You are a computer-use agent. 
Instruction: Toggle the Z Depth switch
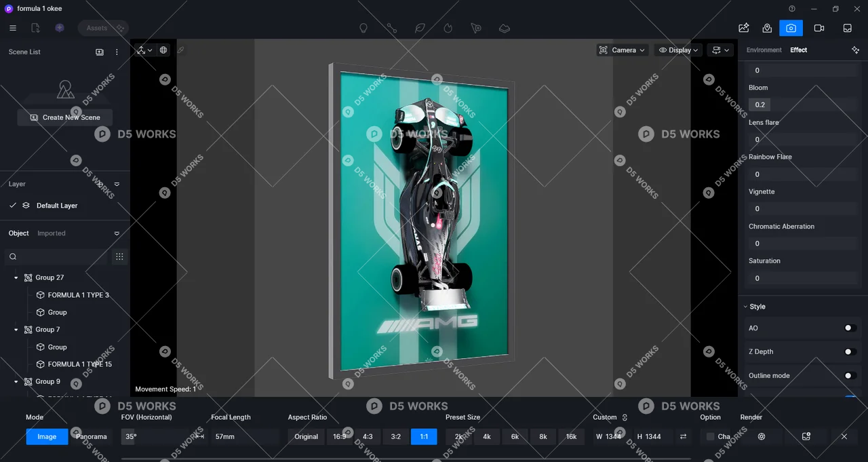(x=850, y=352)
